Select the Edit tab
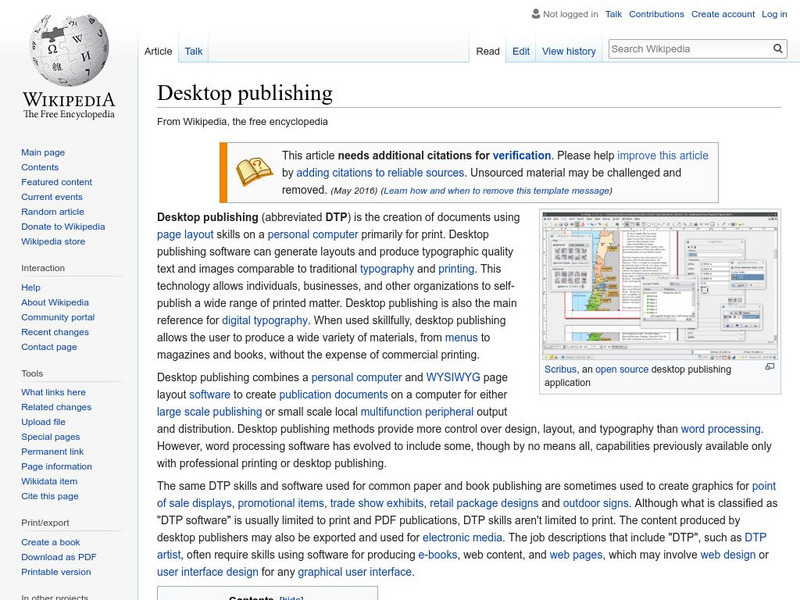Viewport: 800px width, 600px height. (x=521, y=51)
